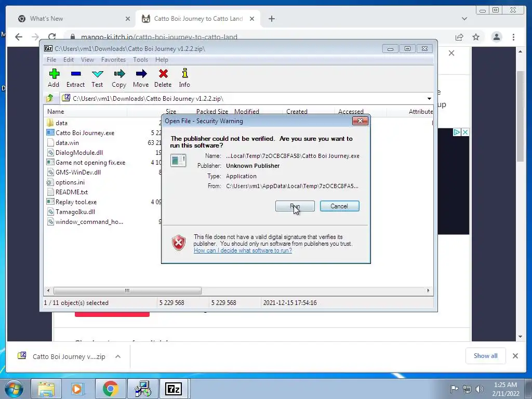Open the Tools menu in 7-Zip

coord(140,60)
